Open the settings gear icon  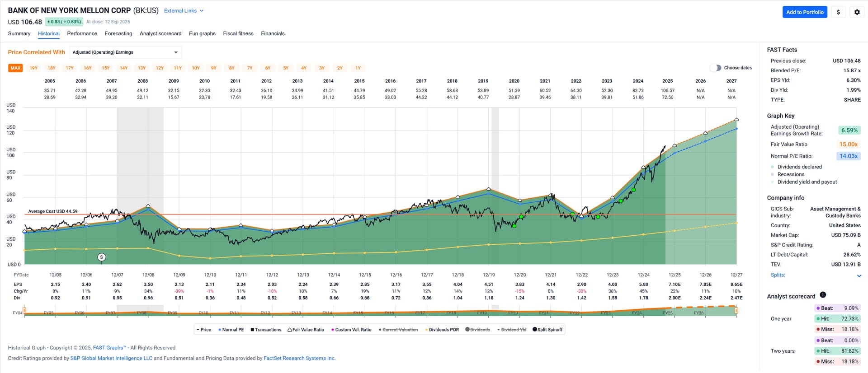click(857, 12)
